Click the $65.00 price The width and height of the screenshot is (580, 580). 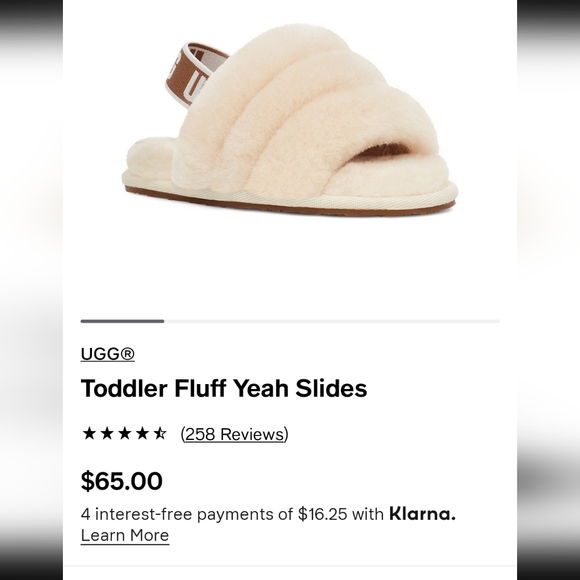(x=122, y=481)
